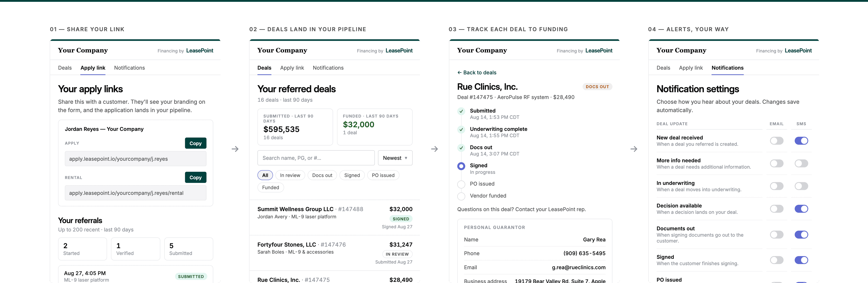Click the Gary Rea guarantor name
The image size is (868, 283).
[594, 240]
